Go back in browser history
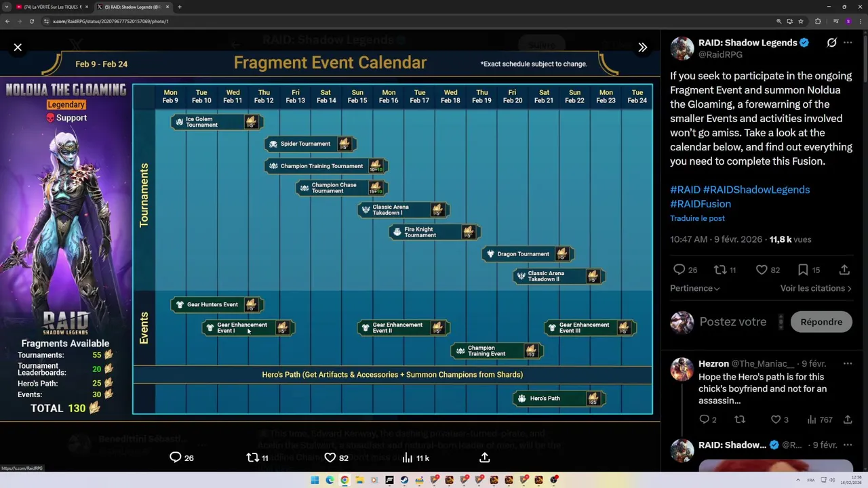This screenshot has width=868, height=488. pos(7,21)
